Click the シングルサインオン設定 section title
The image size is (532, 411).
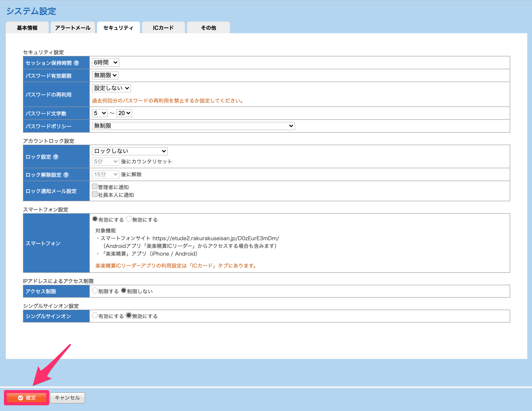[51, 306]
